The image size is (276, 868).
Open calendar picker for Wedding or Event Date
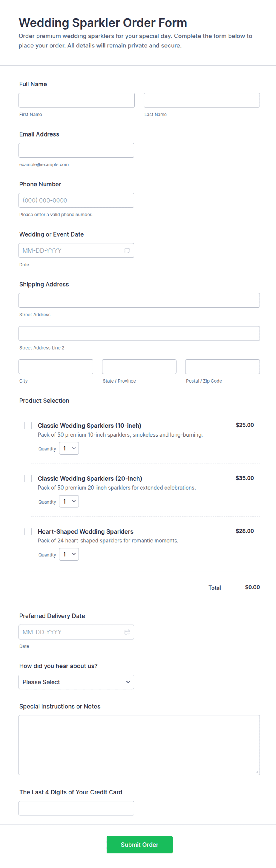(127, 250)
